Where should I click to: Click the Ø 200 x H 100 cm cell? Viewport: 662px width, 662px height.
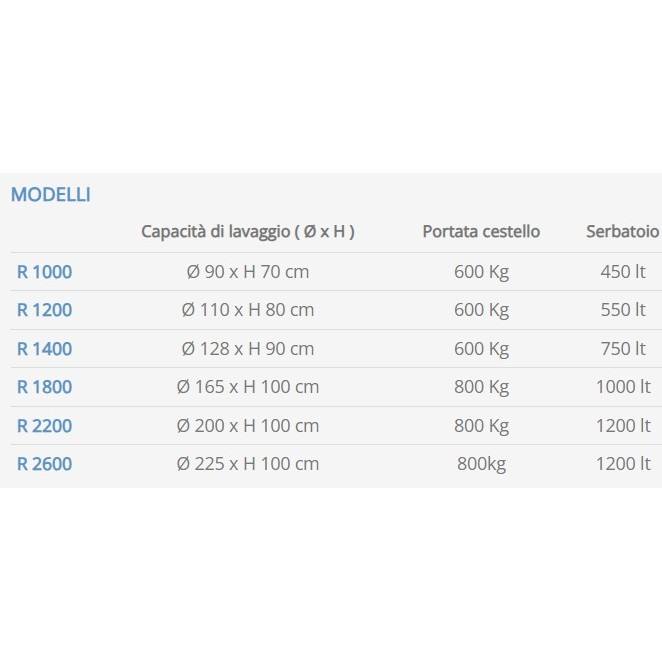[x=248, y=426]
